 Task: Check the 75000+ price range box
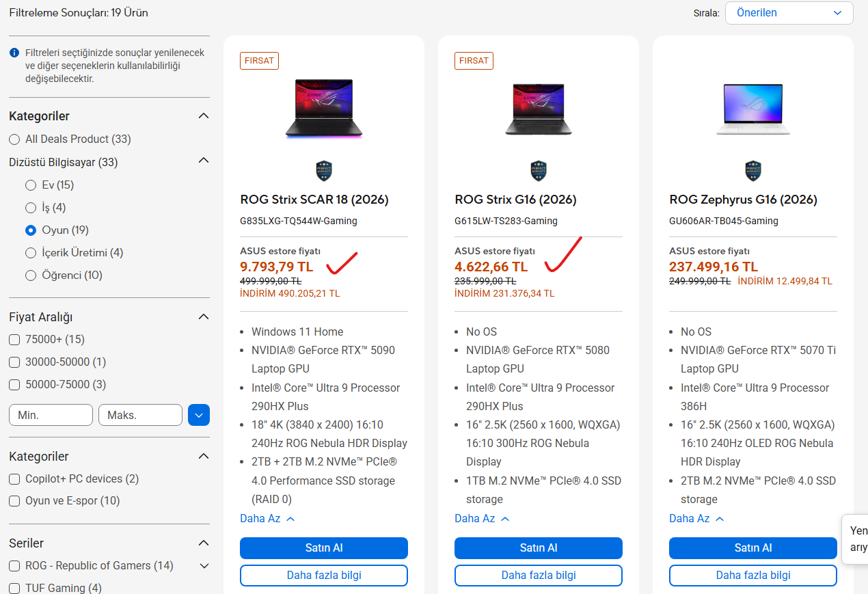pos(14,339)
